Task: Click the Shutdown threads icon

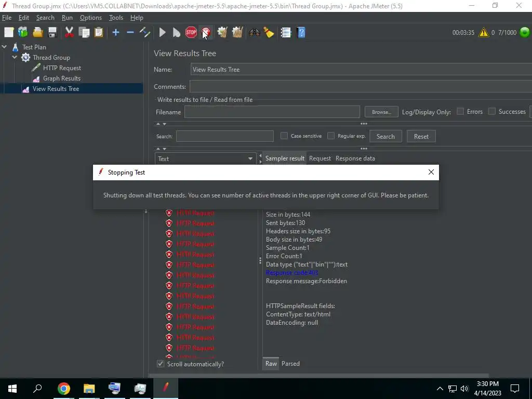Action: click(206, 33)
